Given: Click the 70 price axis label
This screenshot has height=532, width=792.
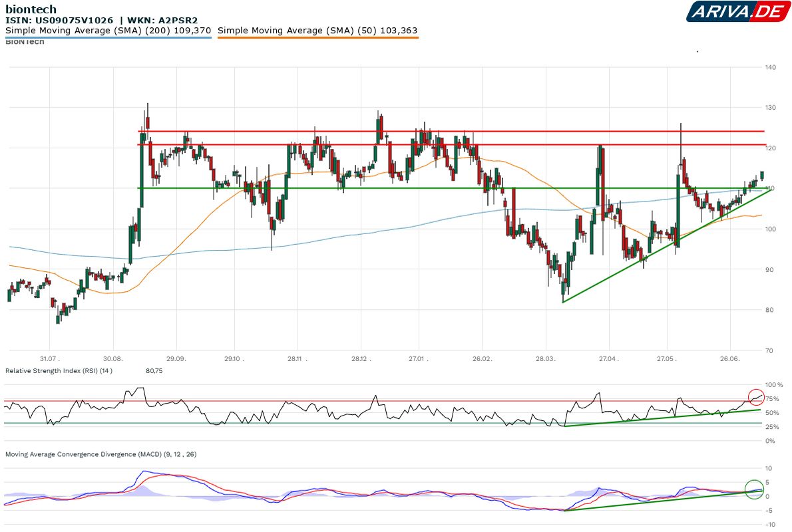Looking at the screenshot, I should [769, 351].
